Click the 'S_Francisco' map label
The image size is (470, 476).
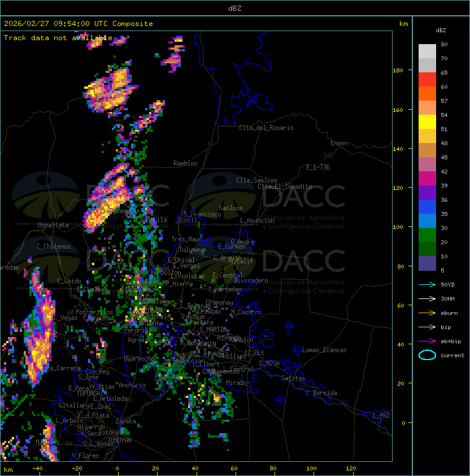pyautogui.click(x=202, y=214)
